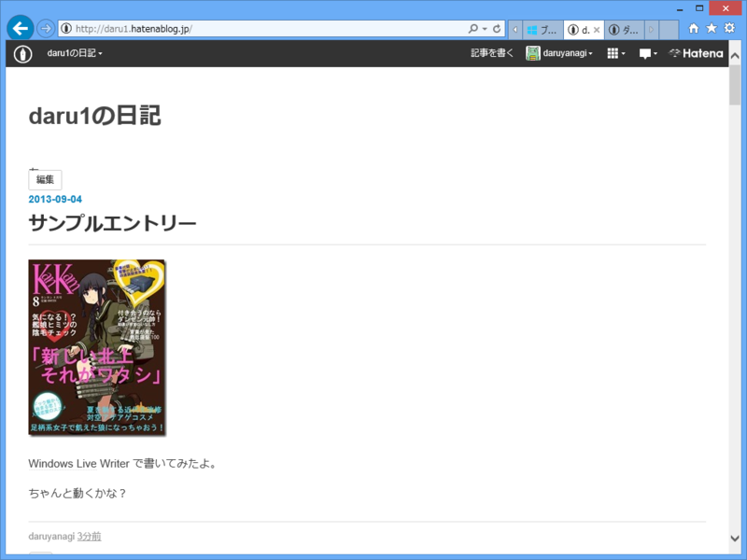The image size is (747, 560).
Task: Click the daru1の日記 blog title
Action: click(x=95, y=116)
